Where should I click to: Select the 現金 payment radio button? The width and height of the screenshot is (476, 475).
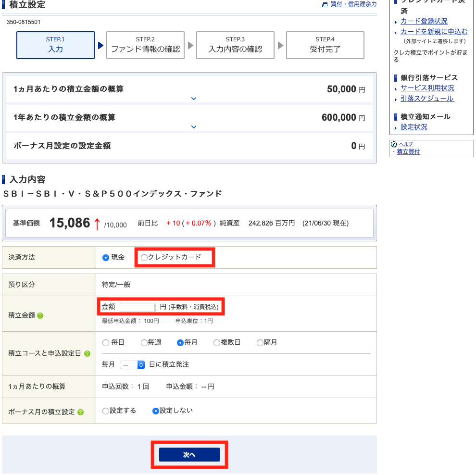(x=106, y=258)
